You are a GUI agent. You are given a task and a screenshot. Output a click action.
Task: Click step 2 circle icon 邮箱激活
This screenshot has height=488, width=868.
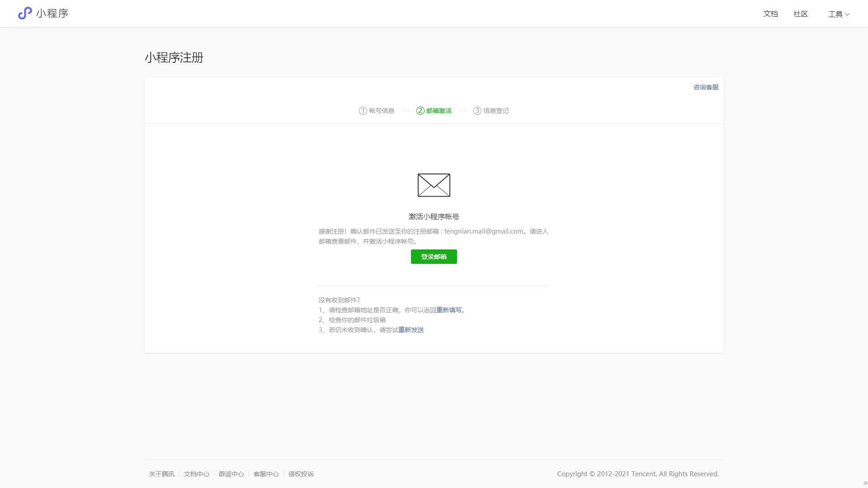tap(420, 111)
